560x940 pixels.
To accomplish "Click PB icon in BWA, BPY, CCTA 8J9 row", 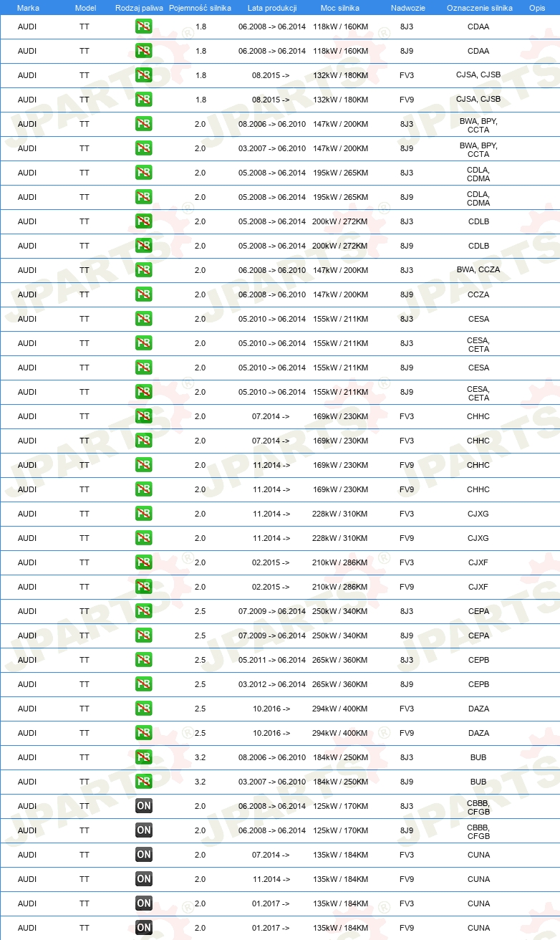I will tap(143, 148).
